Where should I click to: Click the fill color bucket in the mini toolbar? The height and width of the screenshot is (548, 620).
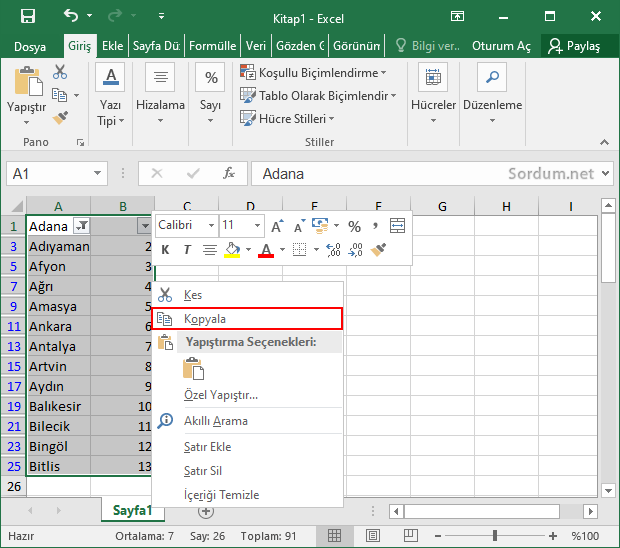[232, 250]
